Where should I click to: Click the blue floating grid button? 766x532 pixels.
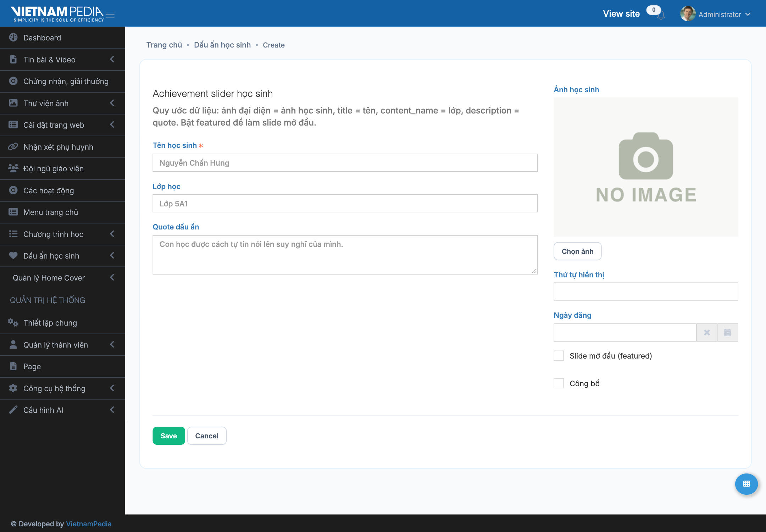point(746,484)
